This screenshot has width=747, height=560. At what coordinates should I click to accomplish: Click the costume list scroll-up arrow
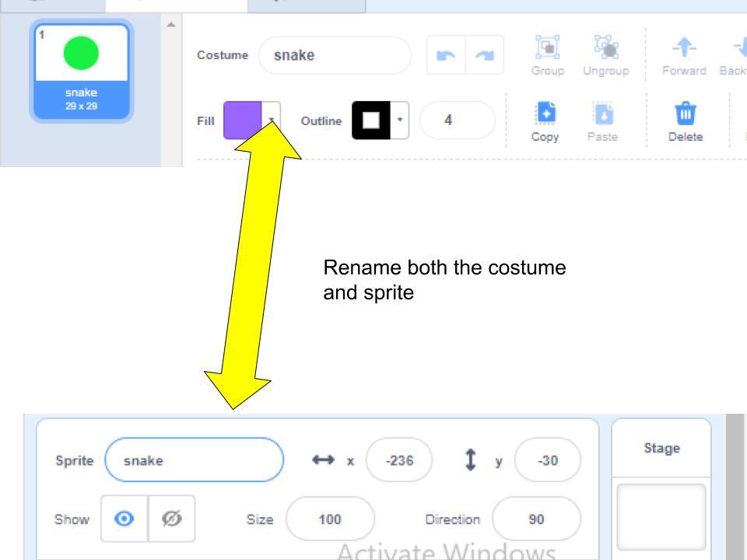171,25
